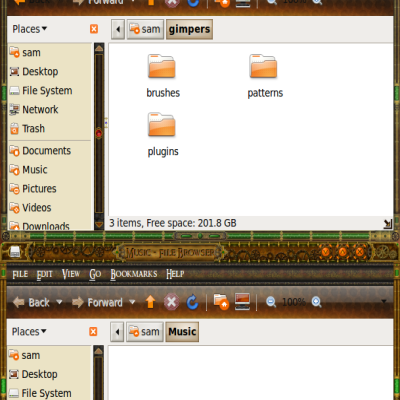The width and height of the screenshot is (400, 400).
Task: Open Edit menu in Music window
Action: coord(44,274)
